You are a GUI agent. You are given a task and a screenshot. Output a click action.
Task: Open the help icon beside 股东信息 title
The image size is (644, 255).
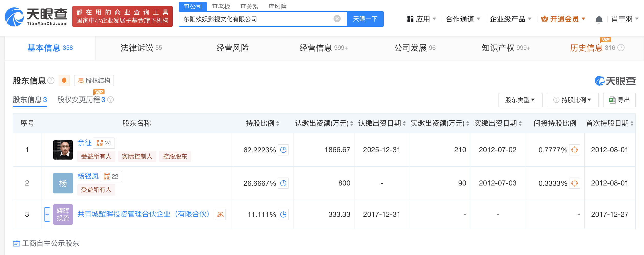pyautogui.click(x=51, y=81)
